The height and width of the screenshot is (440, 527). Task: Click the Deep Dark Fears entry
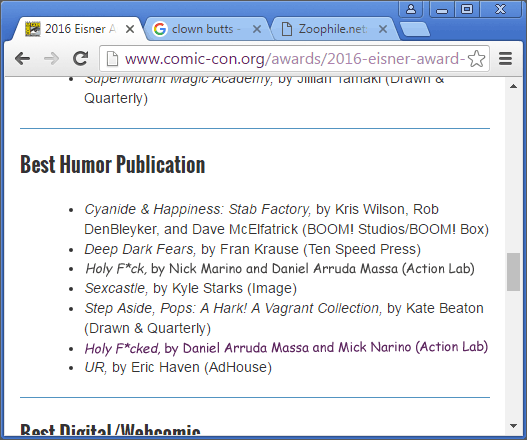tap(252, 249)
